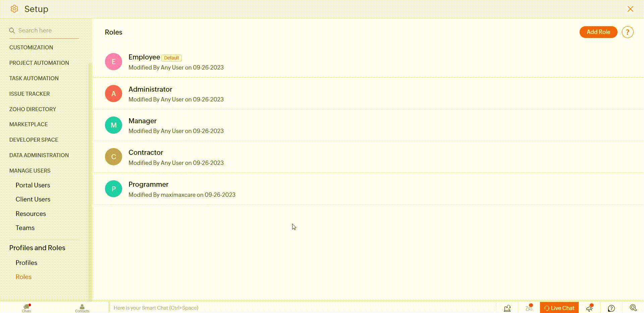Click the Setup gear icon
Viewport: 644px width, 313px height.
click(14, 9)
